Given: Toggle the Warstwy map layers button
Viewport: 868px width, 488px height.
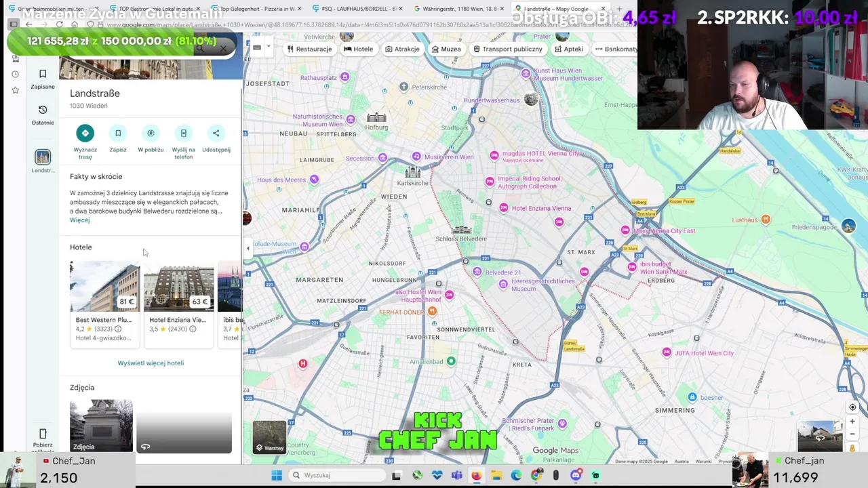Looking at the screenshot, I should tap(269, 436).
